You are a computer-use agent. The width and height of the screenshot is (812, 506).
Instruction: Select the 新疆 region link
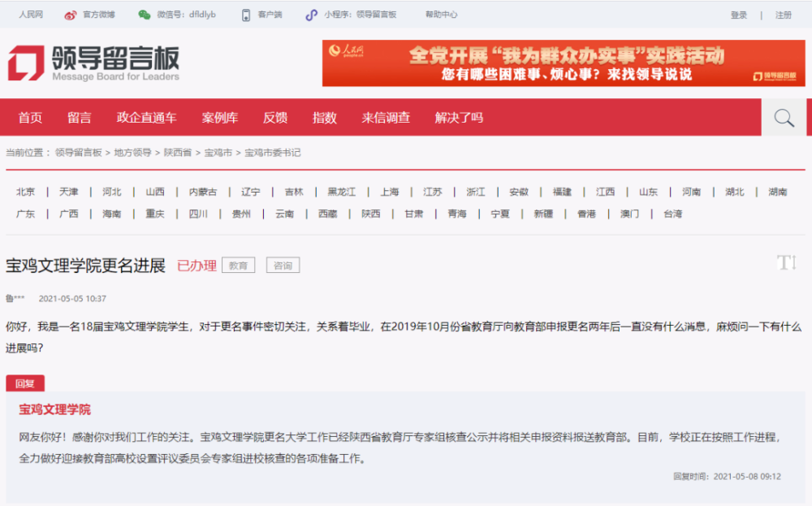(x=543, y=214)
